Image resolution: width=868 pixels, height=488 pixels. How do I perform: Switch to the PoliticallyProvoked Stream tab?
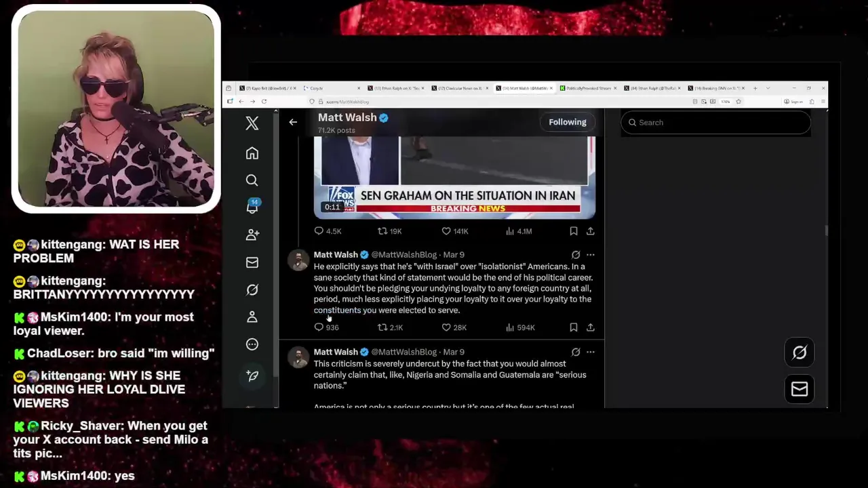(588, 88)
